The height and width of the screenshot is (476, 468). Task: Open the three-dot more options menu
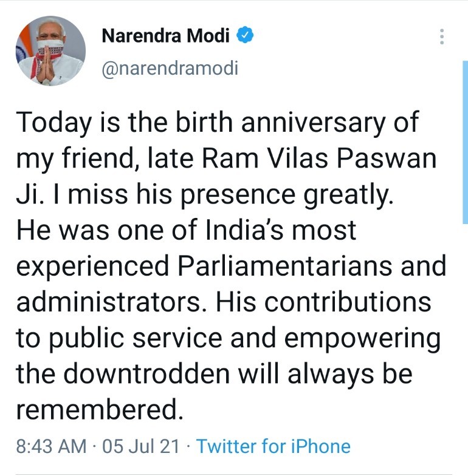(x=442, y=37)
